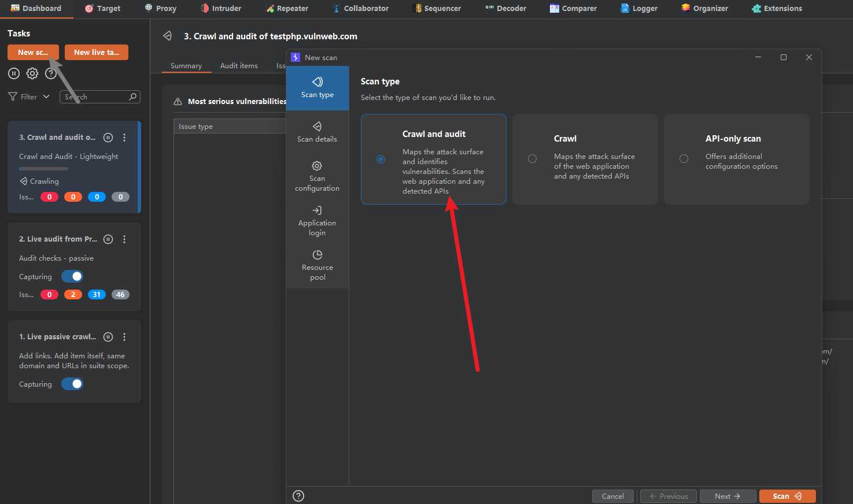853x504 pixels.
Task: Open the help icon in New scan dialog
Action: click(298, 496)
